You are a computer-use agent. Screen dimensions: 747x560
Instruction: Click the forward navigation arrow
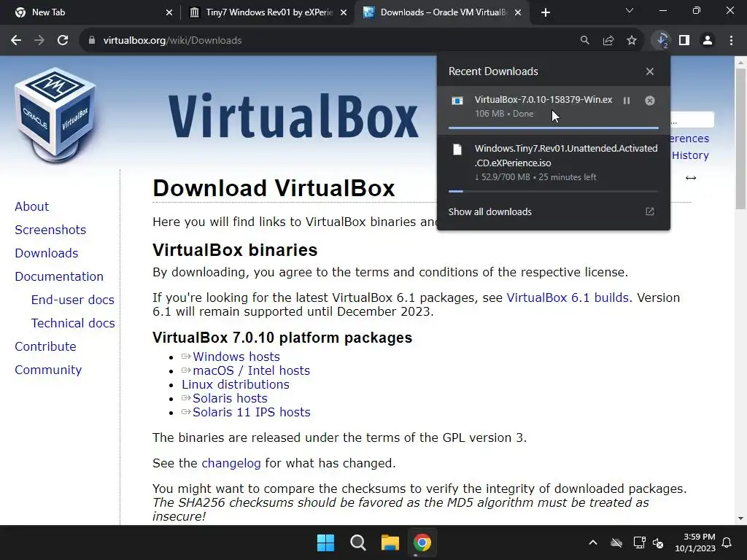(x=39, y=41)
